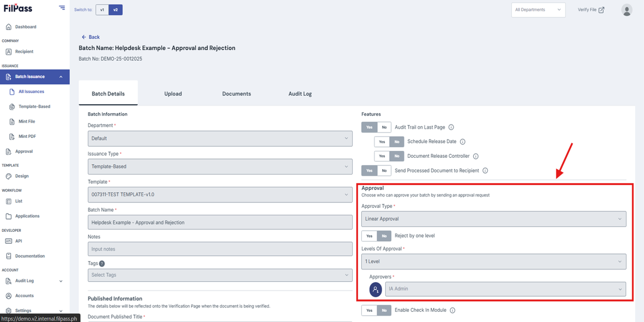Open the Accounts sidebar link
The image size is (644, 322).
coord(24,296)
